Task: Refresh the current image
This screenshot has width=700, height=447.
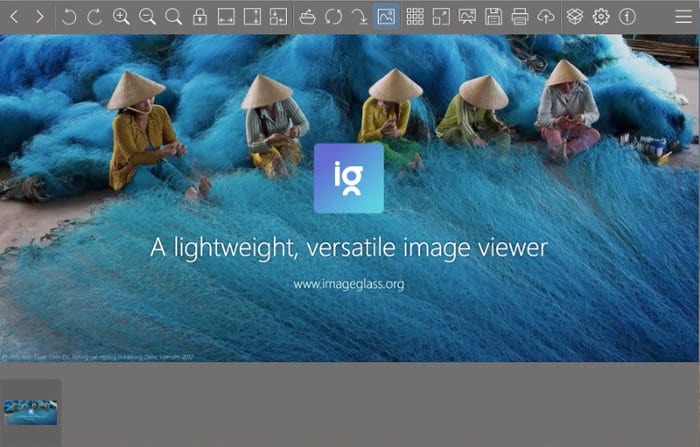Action: 333,17
